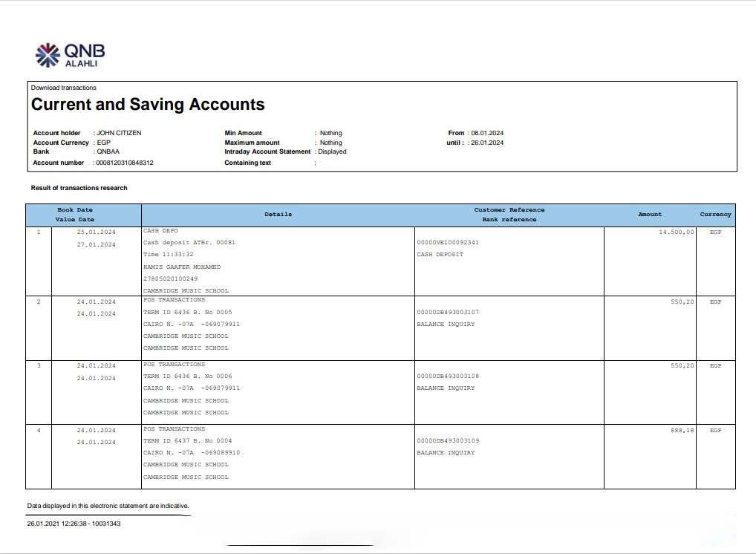Click the Result of transactions research label

[x=77, y=188]
